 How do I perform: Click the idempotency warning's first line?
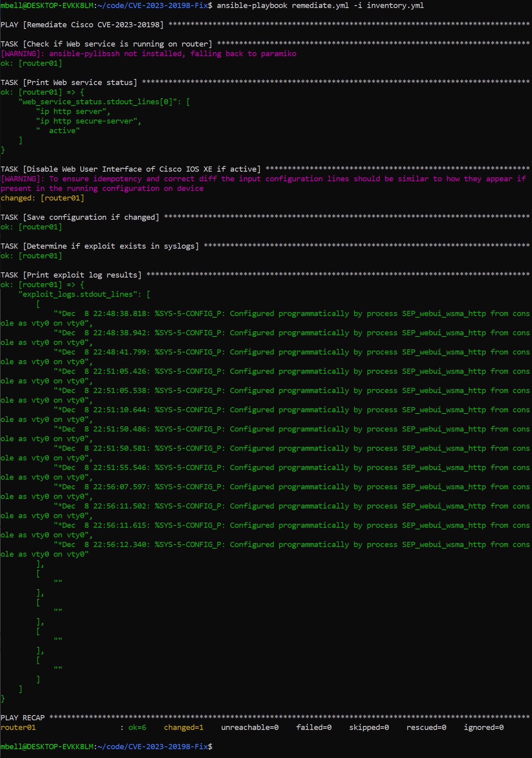pos(263,179)
